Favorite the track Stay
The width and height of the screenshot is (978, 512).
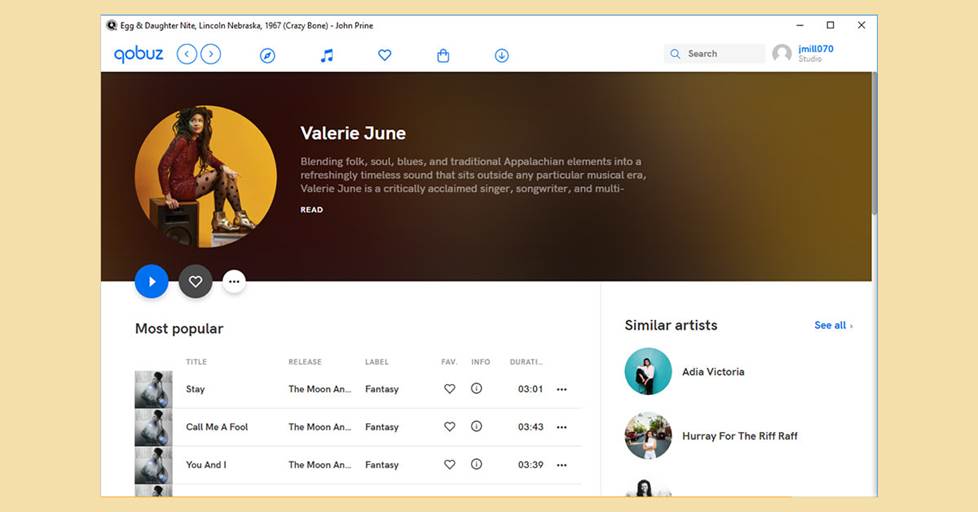(449, 389)
